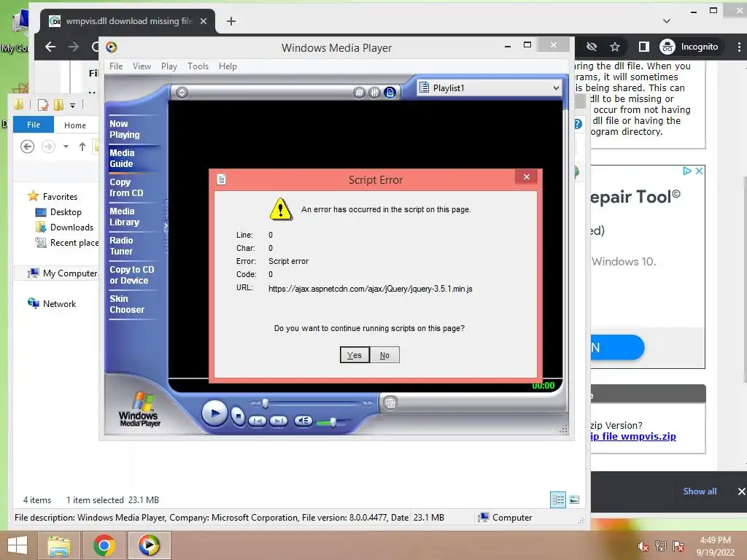Open the Radio Tuner section
This screenshot has height=560, width=747.
[x=122, y=246]
